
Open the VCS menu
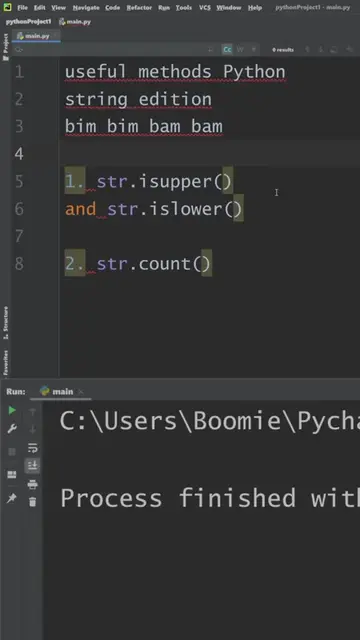pyautogui.click(x=204, y=8)
